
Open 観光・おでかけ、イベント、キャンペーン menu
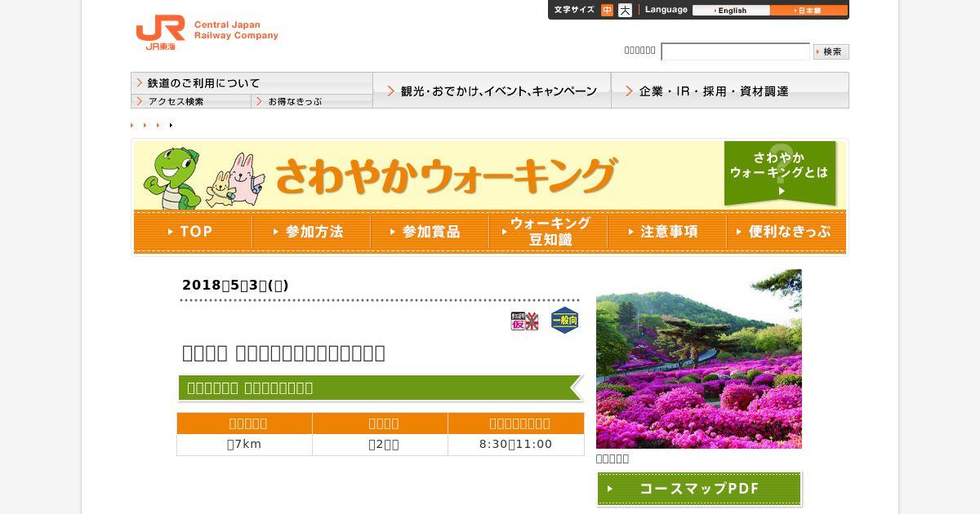click(492, 91)
